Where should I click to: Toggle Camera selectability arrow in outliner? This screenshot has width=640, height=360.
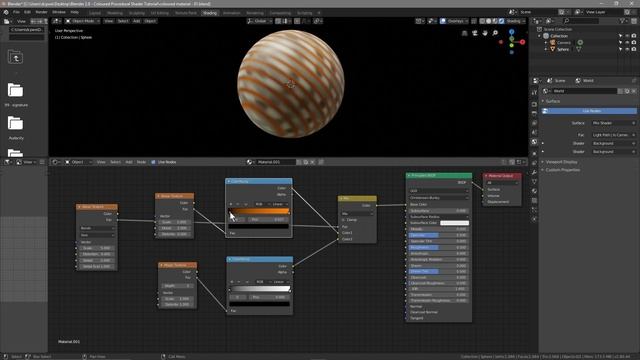(620, 42)
